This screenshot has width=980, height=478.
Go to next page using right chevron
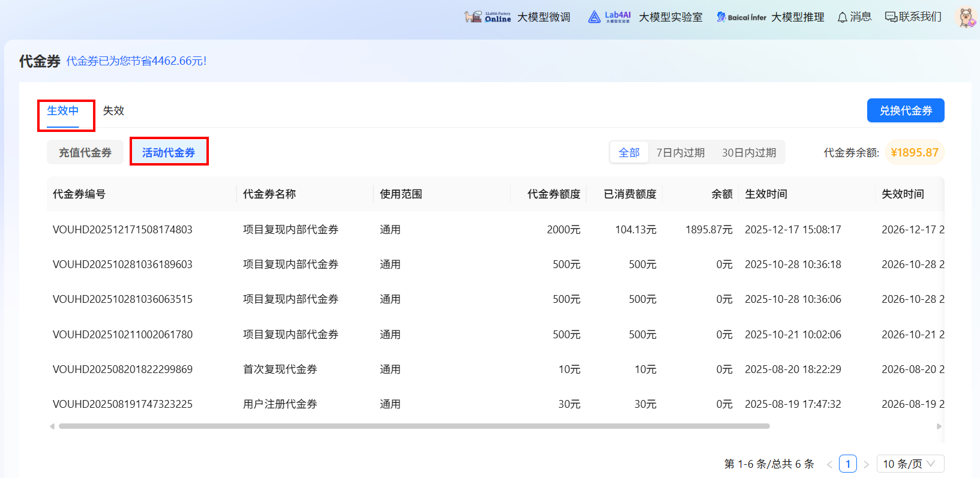point(866,464)
